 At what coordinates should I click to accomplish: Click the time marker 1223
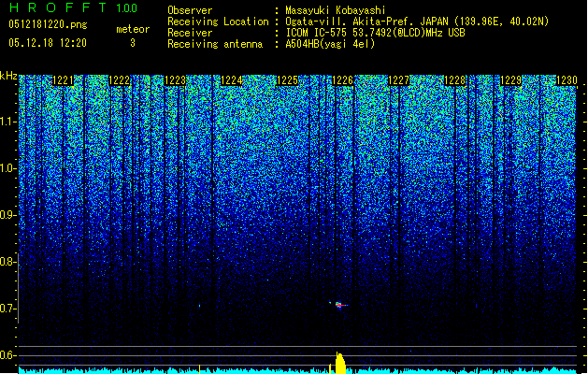coord(175,80)
